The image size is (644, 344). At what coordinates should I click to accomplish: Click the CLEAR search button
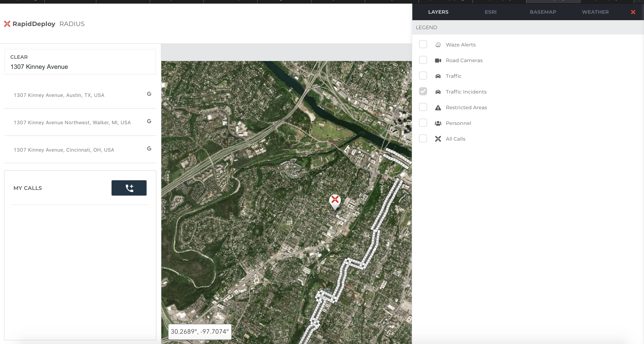coord(19,57)
